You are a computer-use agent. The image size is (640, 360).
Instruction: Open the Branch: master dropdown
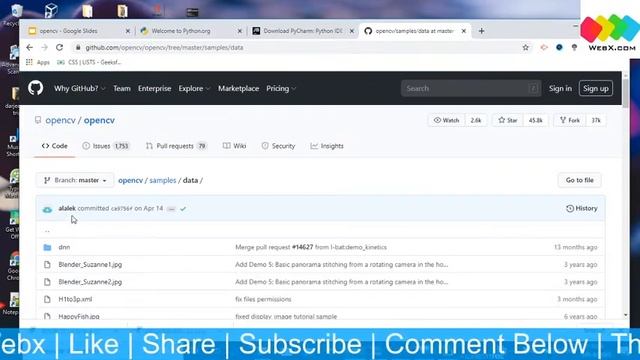click(x=75, y=180)
